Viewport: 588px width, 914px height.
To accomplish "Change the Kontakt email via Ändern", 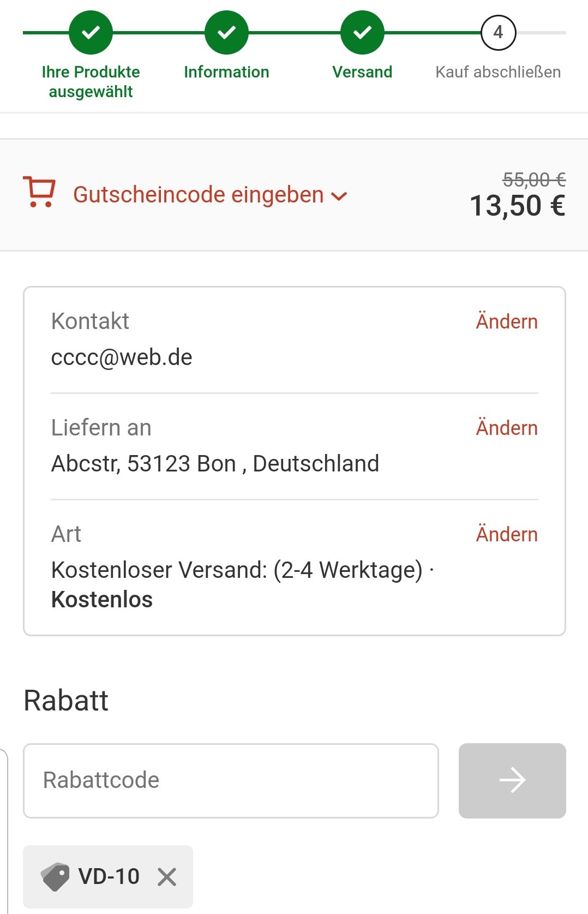I will pyautogui.click(x=507, y=321).
